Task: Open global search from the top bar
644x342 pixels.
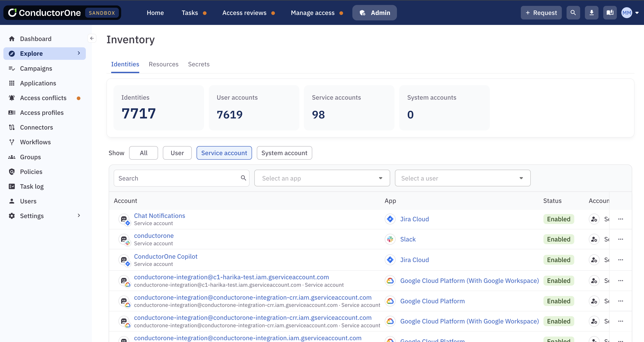Action: pyautogui.click(x=573, y=12)
